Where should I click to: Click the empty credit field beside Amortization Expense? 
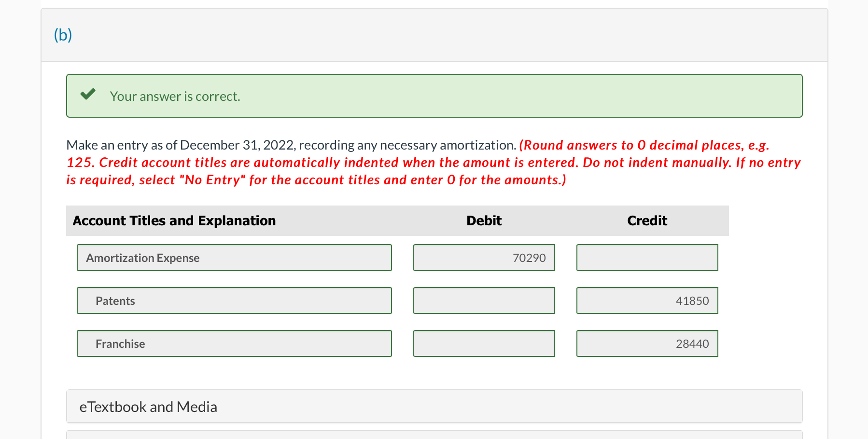(x=647, y=258)
